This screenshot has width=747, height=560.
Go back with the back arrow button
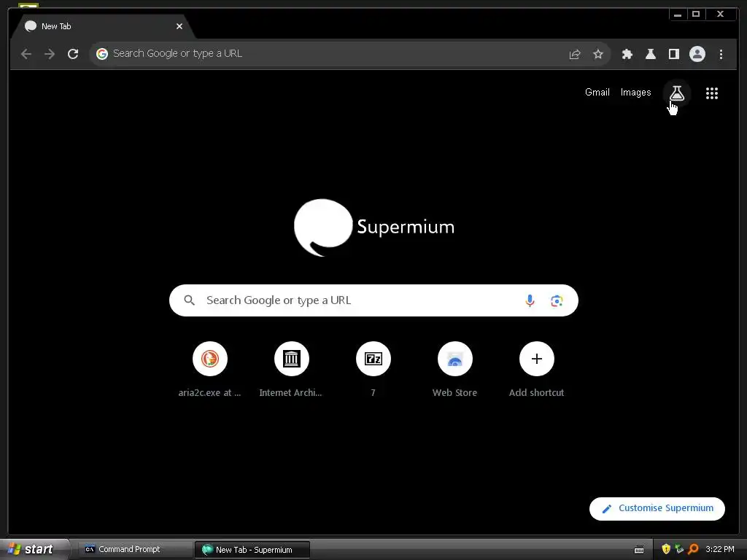[x=26, y=54]
